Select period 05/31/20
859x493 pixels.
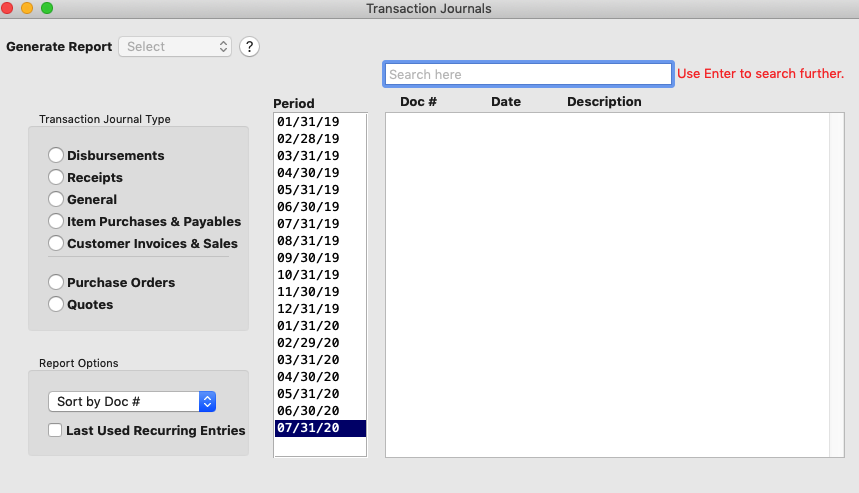[x=320, y=393]
